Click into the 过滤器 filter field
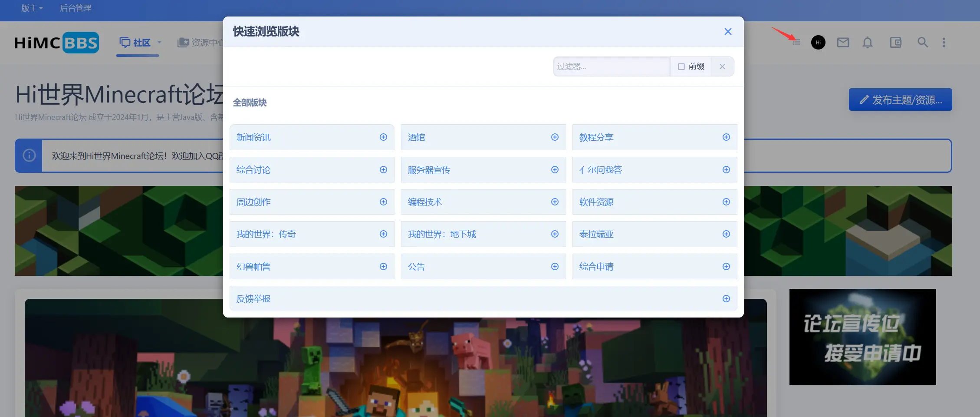 point(611,66)
